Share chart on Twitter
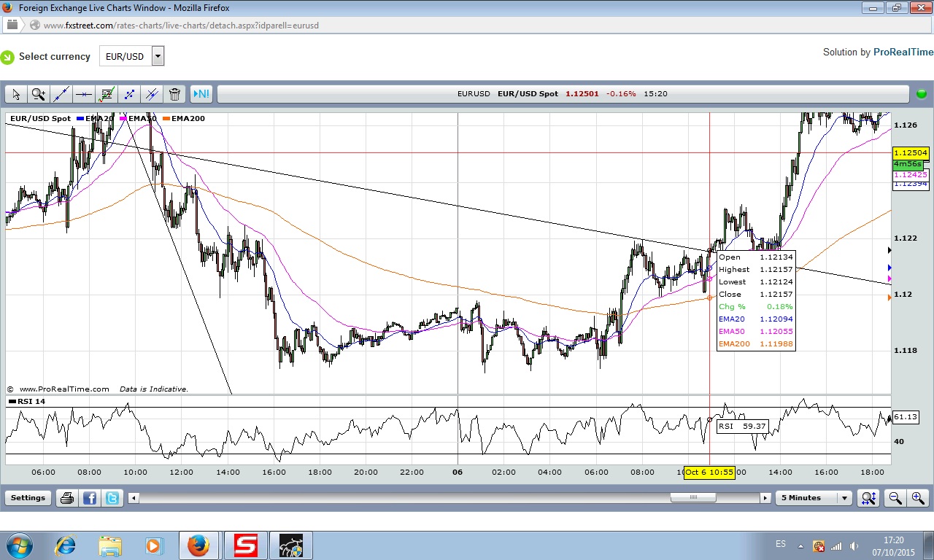Image resolution: width=934 pixels, height=560 pixels. [112, 498]
